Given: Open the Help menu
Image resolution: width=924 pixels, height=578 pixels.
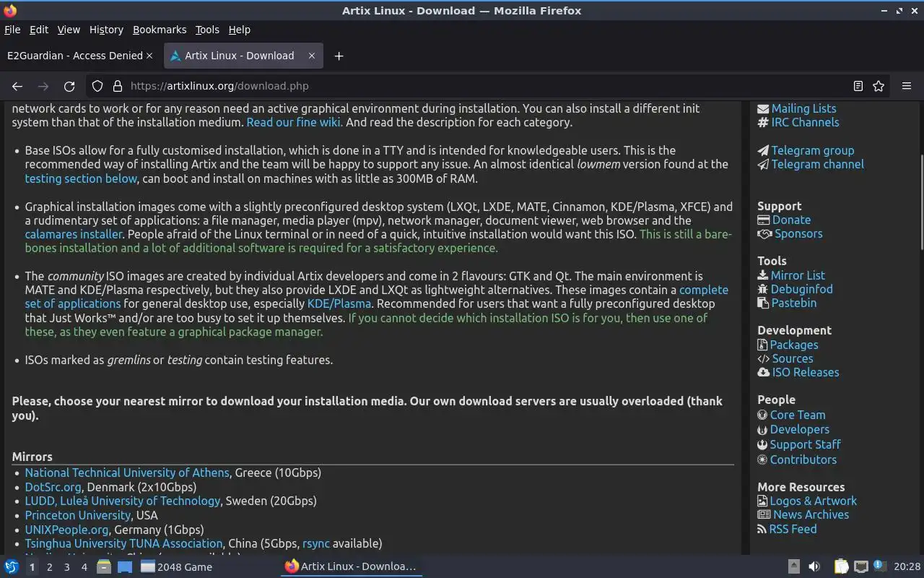Looking at the screenshot, I should pos(240,30).
